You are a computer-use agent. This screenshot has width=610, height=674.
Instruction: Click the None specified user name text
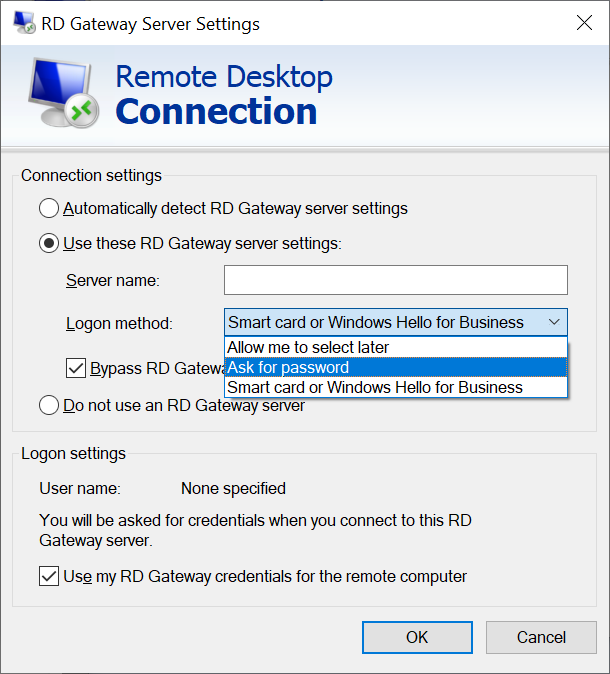233,489
